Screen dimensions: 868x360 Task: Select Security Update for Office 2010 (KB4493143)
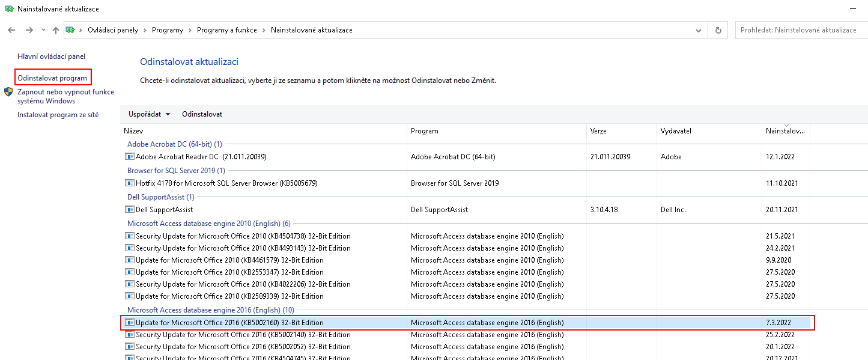click(243, 248)
